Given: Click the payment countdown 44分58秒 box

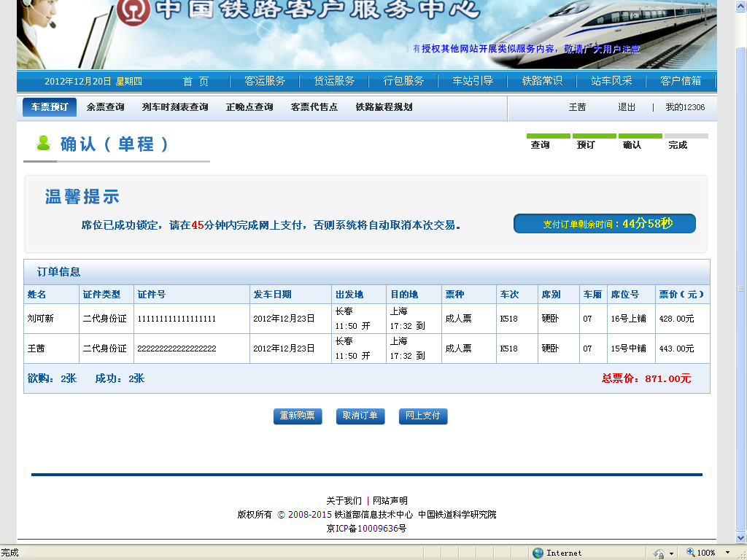Looking at the screenshot, I should pos(605,223).
